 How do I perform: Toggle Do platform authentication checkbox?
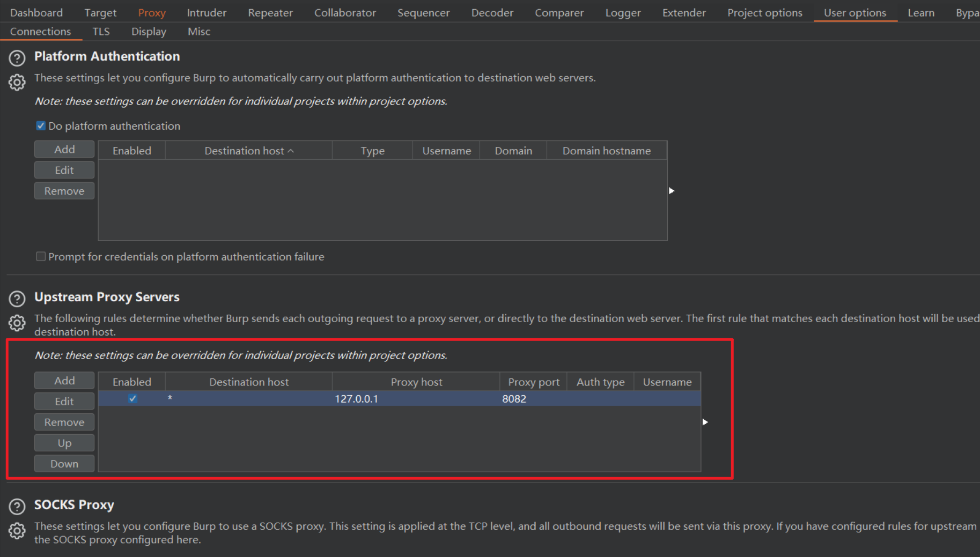coord(41,126)
